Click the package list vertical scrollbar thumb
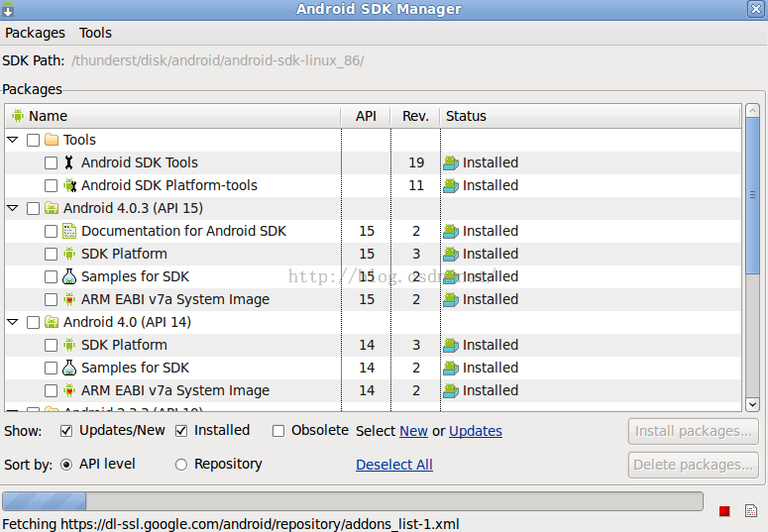Screen dimensions: 768x532 (752, 196)
